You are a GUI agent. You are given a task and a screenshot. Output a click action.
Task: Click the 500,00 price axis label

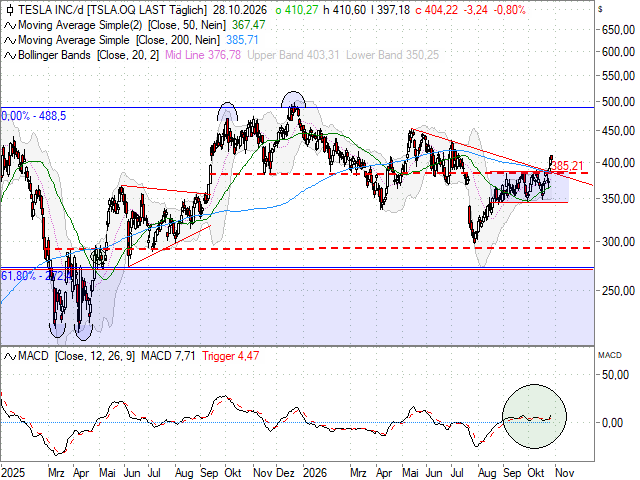(x=618, y=102)
